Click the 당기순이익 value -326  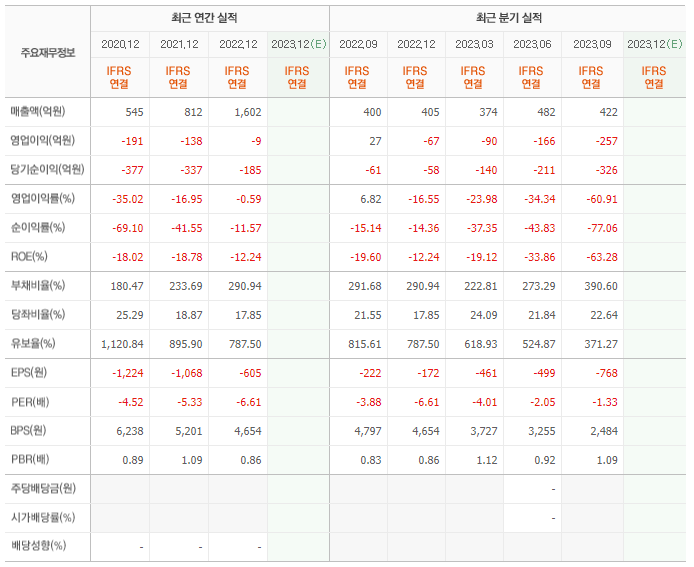point(606,170)
